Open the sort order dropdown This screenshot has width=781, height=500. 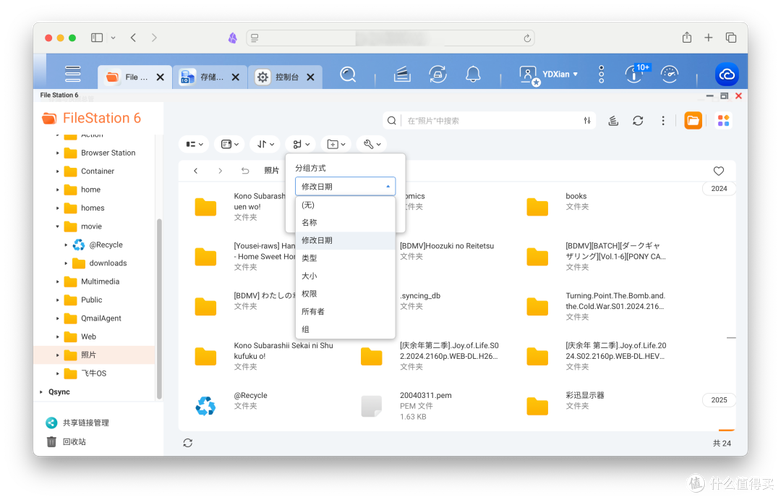265,144
